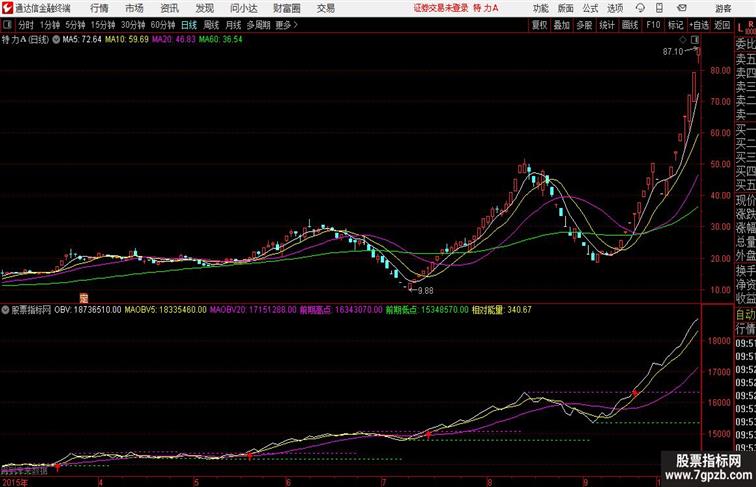Toggle the left panel layout icon
756x487 pixels.
pyautogui.click(x=7, y=25)
